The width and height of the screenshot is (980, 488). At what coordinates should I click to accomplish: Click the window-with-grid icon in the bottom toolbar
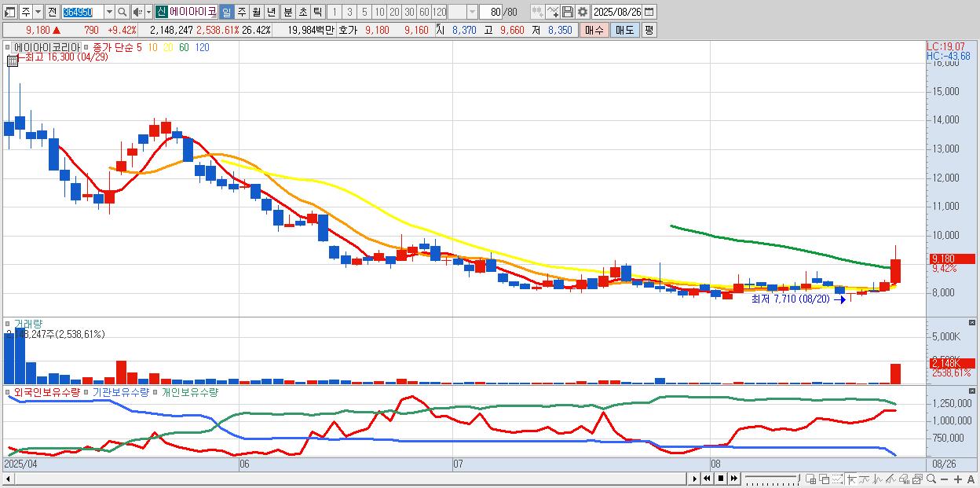click(811, 479)
